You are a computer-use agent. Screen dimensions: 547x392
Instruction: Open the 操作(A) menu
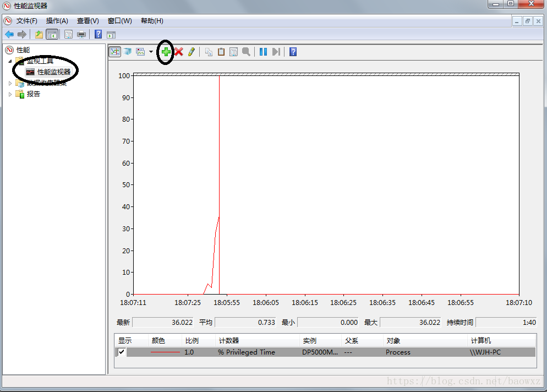[x=57, y=21]
